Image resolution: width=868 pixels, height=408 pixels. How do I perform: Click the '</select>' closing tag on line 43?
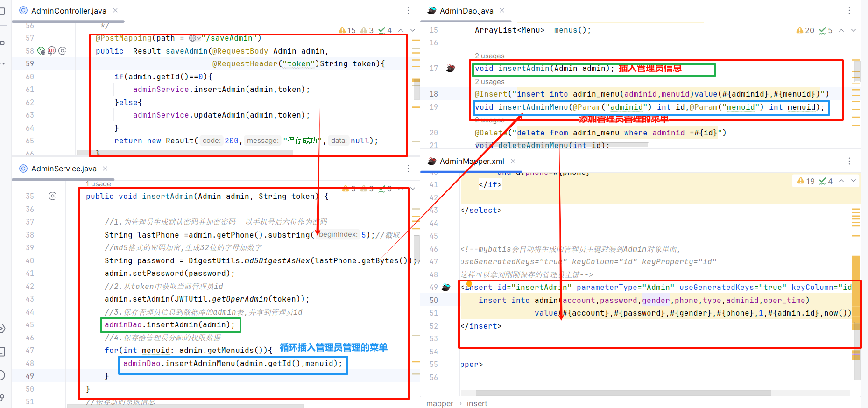481,210
